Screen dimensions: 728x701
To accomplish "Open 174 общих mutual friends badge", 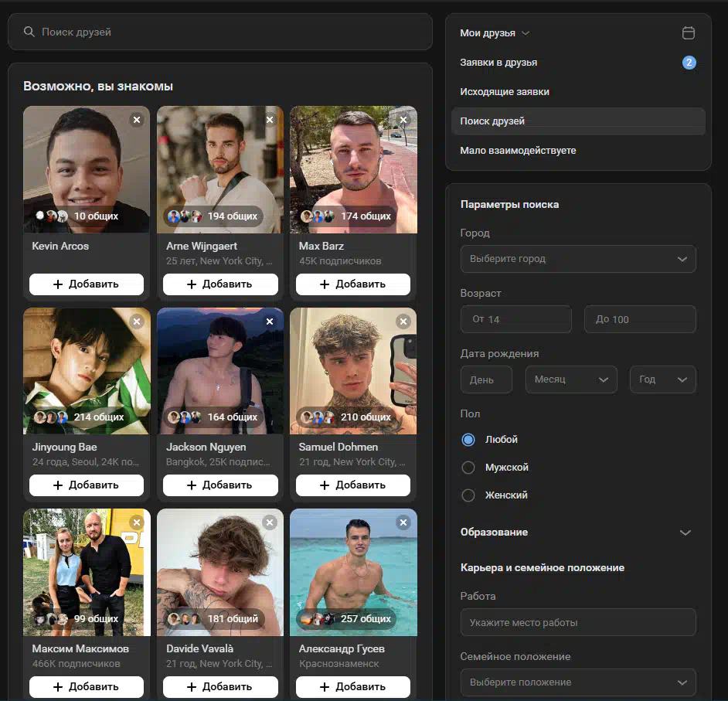I will click(x=346, y=216).
